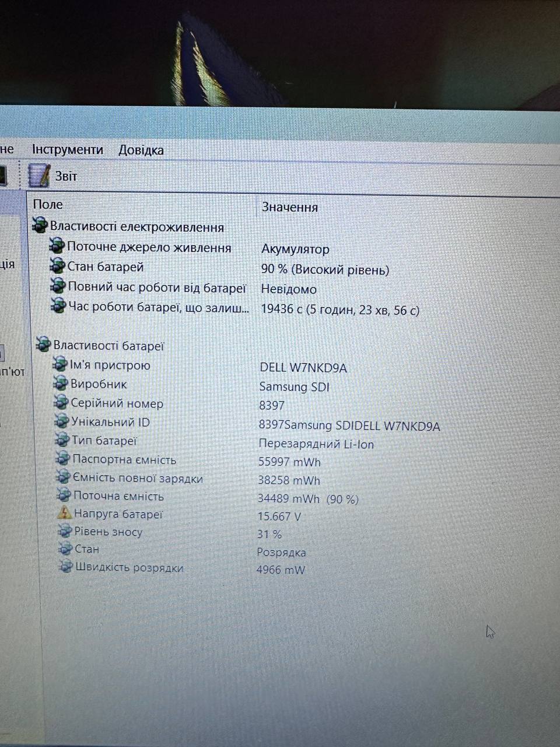Click icon beside Час роботи батареї, що залиш...
This screenshot has height=747, width=560.
tap(59, 305)
